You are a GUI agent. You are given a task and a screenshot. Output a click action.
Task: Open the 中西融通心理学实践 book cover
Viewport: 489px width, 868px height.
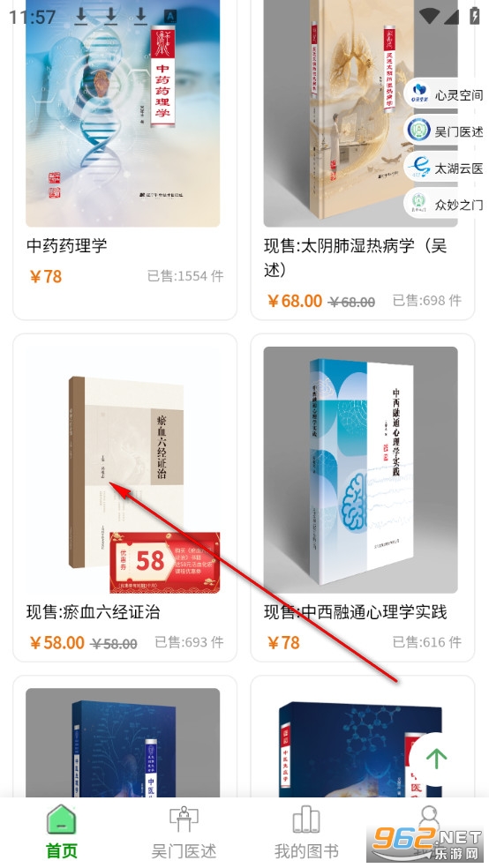pyautogui.click(x=360, y=470)
